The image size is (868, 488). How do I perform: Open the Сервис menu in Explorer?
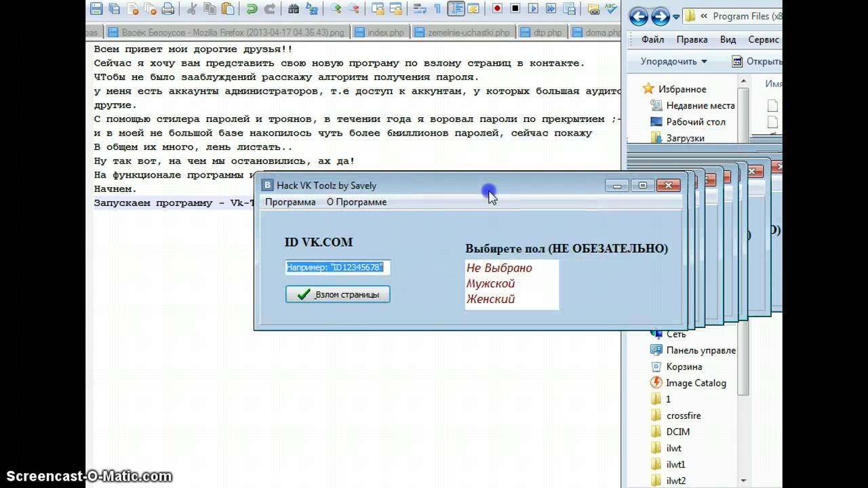(764, 40)
